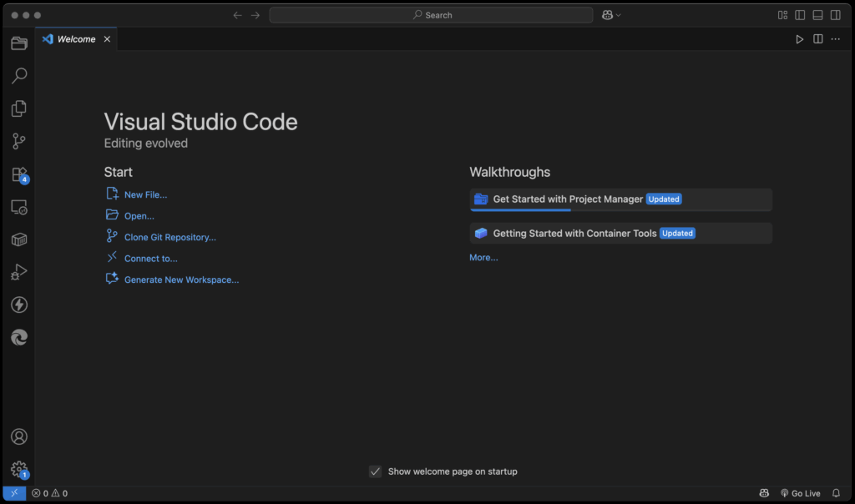This screenshot has width=855, height=504.
Task: Click the New File... link
Action: [x=145, y=194]
